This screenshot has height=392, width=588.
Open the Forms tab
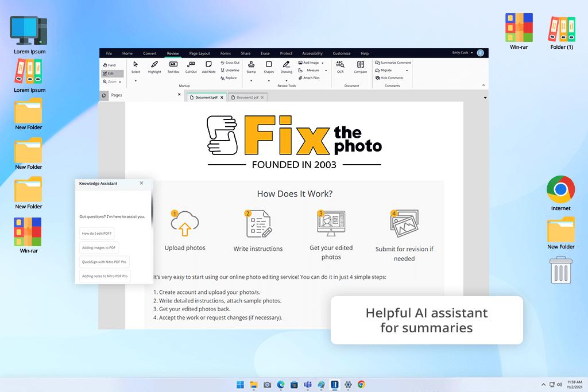pos(225,53)
